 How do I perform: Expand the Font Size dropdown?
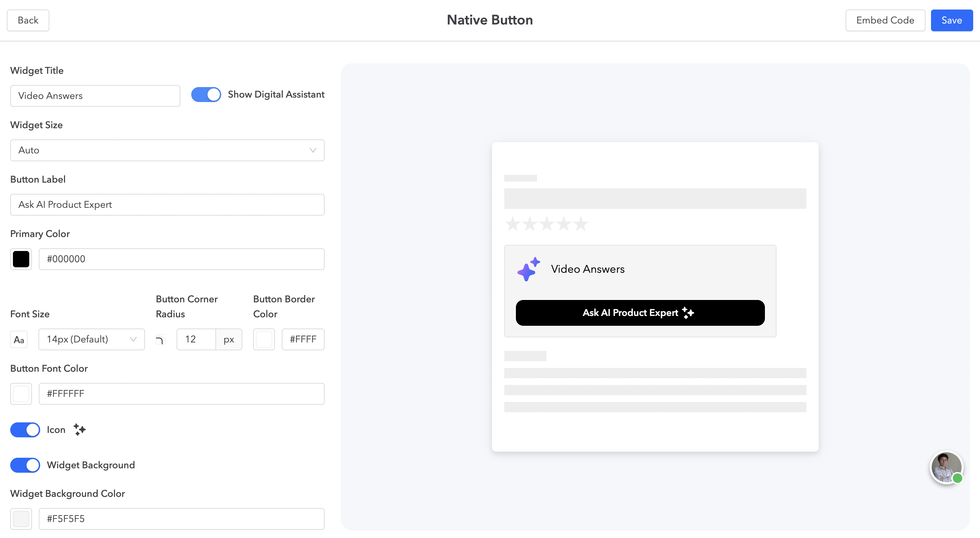click(91, 339)
